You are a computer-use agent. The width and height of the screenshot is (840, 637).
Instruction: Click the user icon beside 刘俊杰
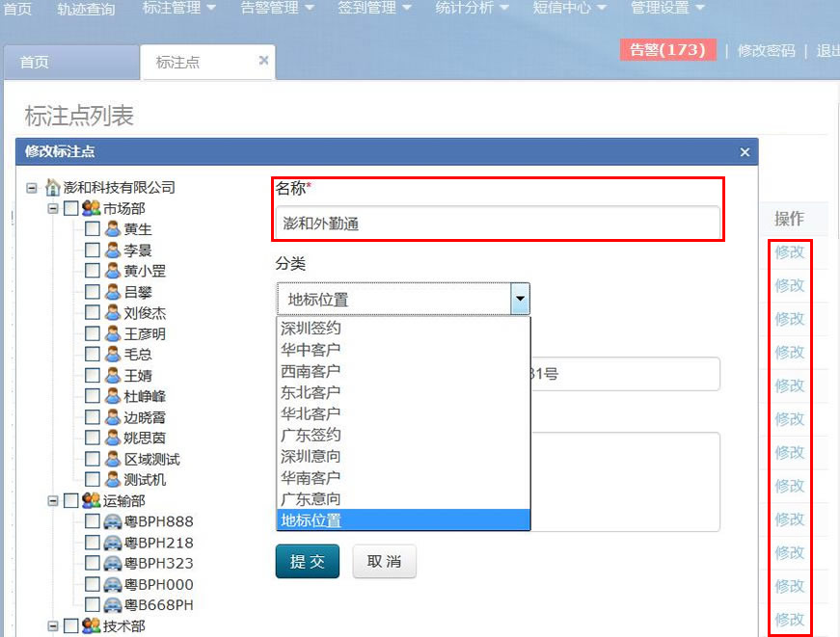click(x=113, y=312)
